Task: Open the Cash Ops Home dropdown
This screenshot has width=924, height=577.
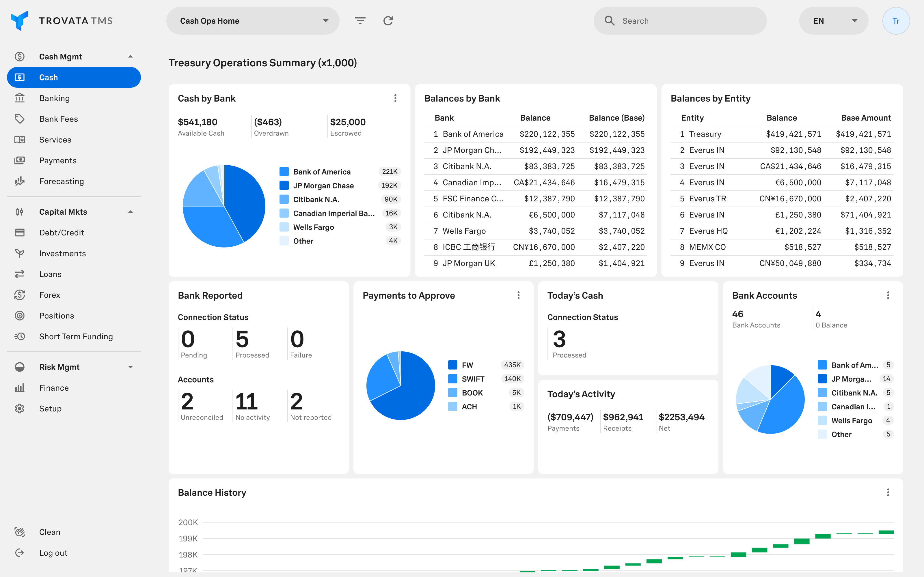Action: point(252,20)
